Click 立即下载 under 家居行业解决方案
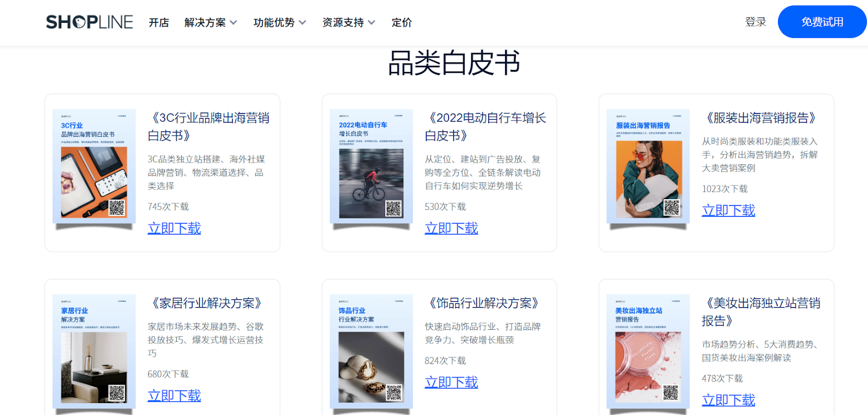 click(174, 396)
